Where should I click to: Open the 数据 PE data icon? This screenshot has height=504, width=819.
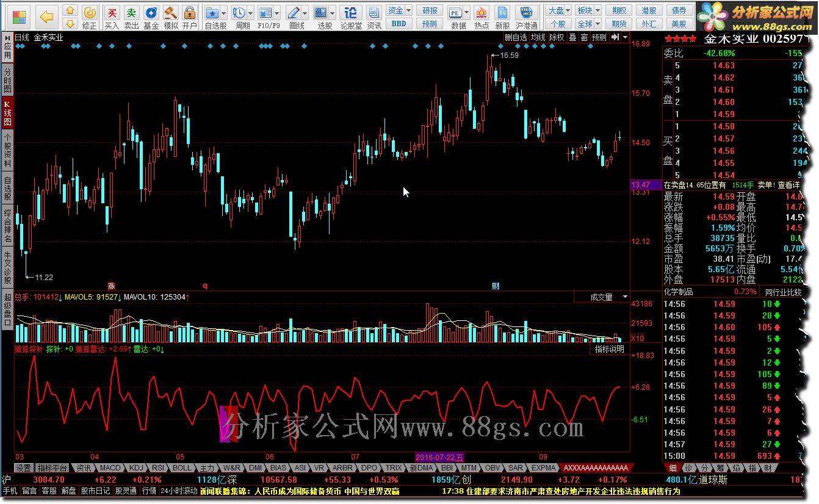pyautogui.click(x=456, y=13)
